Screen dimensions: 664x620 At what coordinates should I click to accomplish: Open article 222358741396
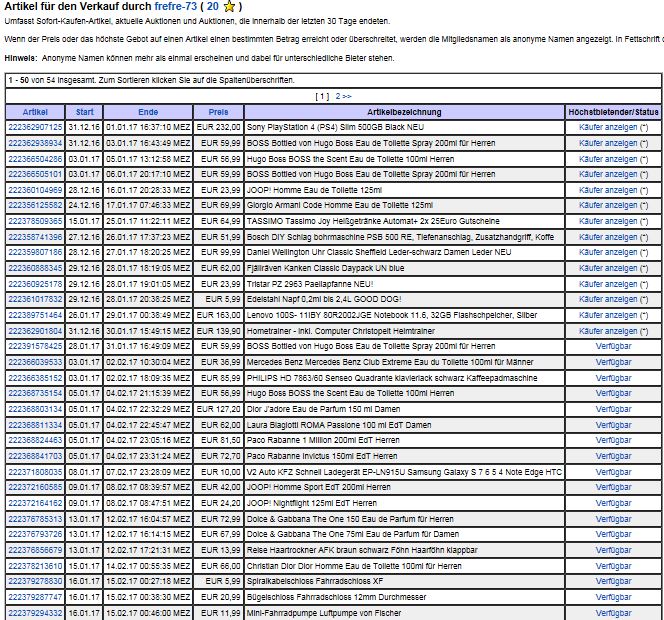click(35, 237)
